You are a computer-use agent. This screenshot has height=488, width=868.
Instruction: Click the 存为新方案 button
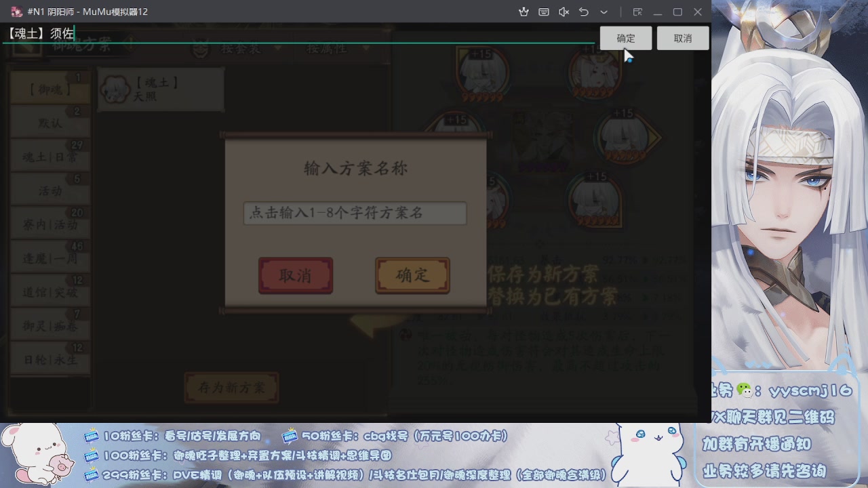point(231,388)
